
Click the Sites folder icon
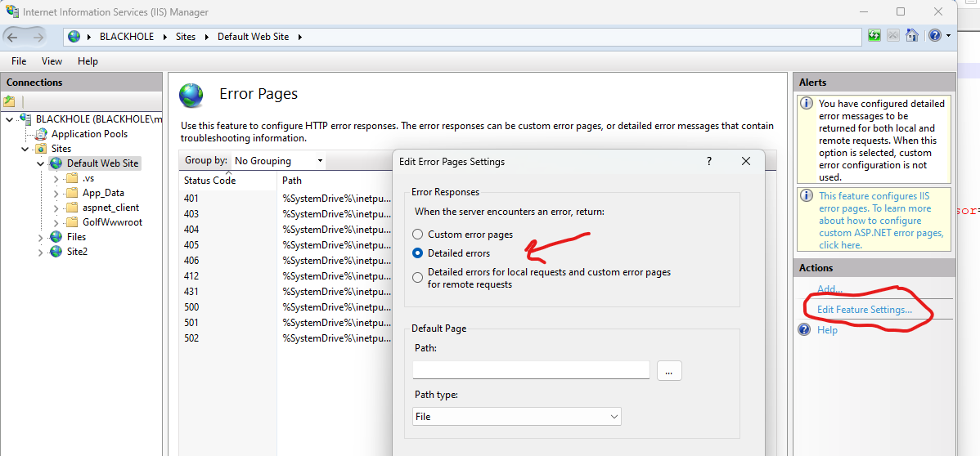point(41,149)
